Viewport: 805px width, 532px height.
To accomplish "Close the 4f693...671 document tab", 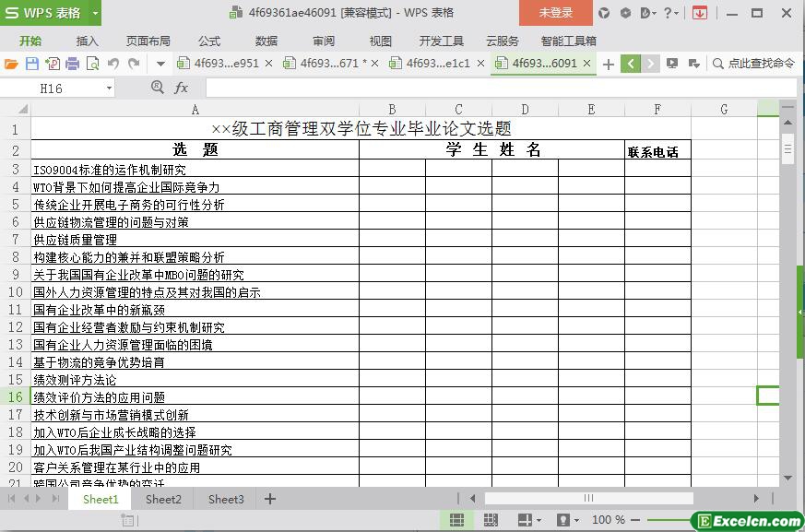I will [374, 64].
